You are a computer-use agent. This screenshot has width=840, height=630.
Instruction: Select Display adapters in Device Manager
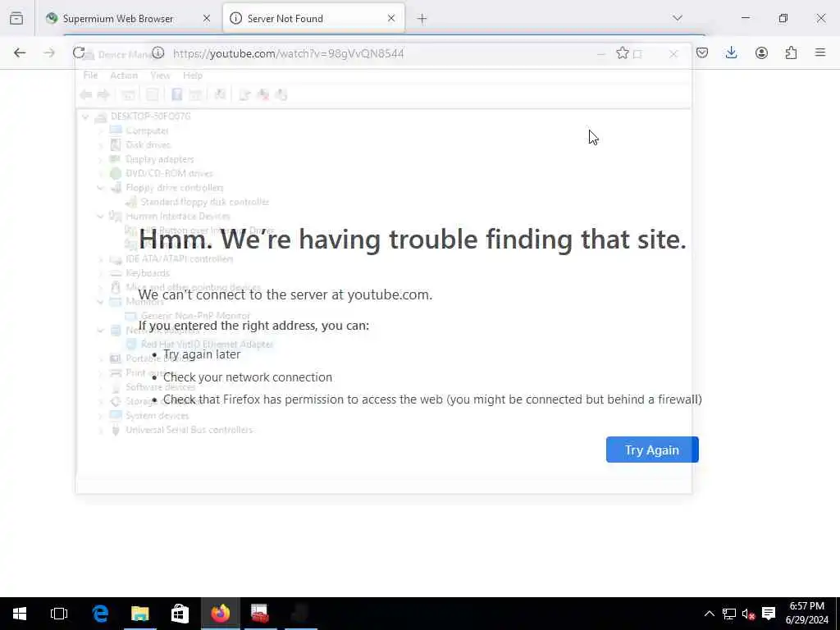(x=160, y=159)
